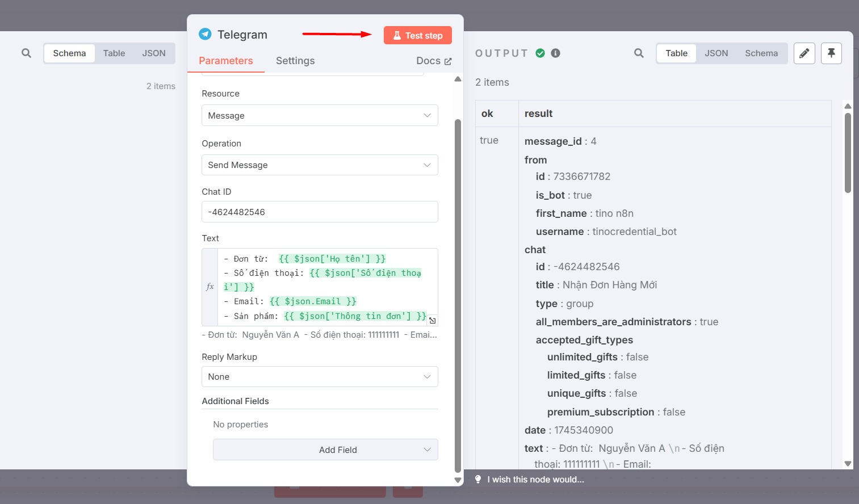Screen dimensions: 859x504
Task: Open the Reply Markup dropdown showing None
Action: pos(320,377)
